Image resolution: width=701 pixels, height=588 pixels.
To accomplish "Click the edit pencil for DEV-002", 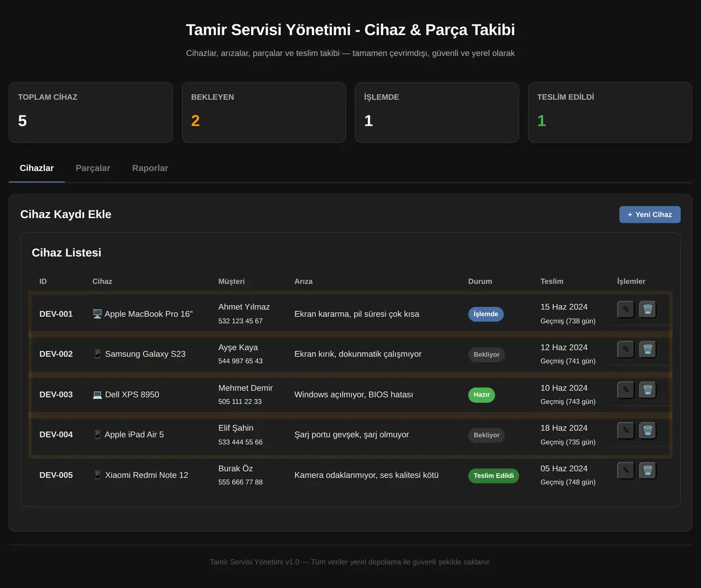I will tap(626, 350).
